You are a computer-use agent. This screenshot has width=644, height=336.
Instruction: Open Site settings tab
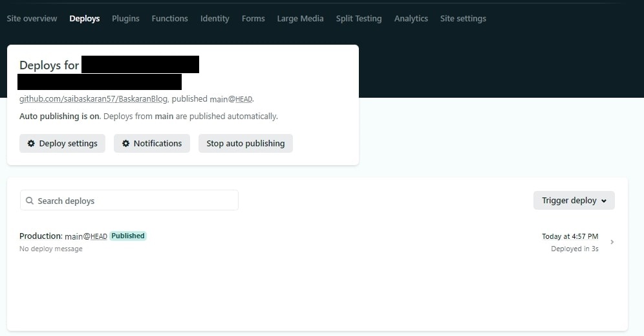[464, 19]
